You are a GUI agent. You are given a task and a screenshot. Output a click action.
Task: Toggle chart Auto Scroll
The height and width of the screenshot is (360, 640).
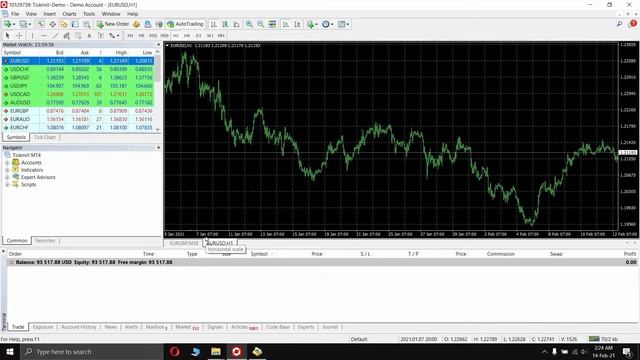click(x=286, y=24)
